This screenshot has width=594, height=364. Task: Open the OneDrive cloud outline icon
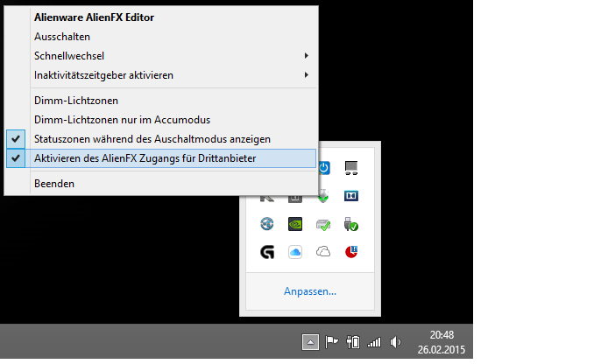(323, 252)
